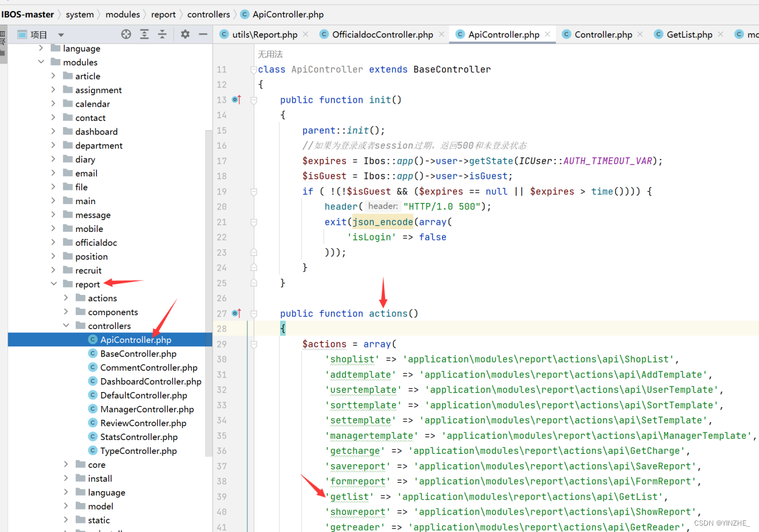759x532 pixels.
Task: Click modules in the breadcrumb path
Action: pyautogui.click(x=123, y=14)
